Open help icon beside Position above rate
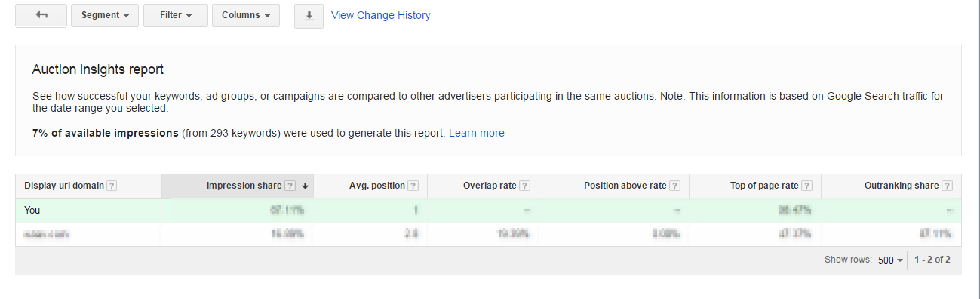The image size is (980, 299). pos(675,186)
